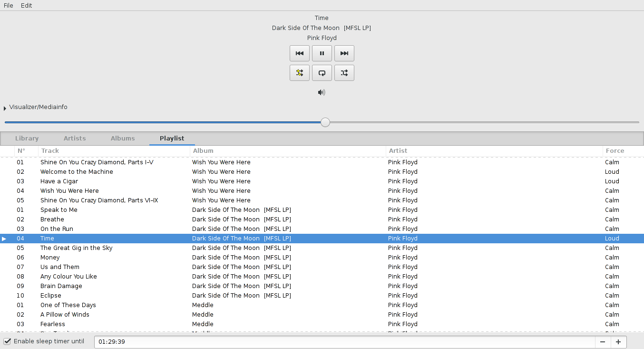Select the Playlist tab

pyautogui.click(x=172, y=139)
